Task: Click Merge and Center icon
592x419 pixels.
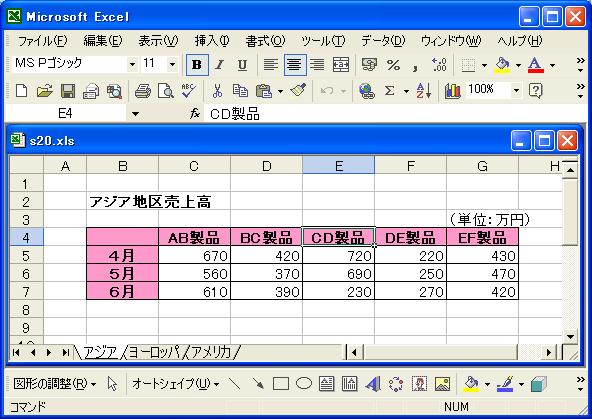Action: [x=341, y=65]
